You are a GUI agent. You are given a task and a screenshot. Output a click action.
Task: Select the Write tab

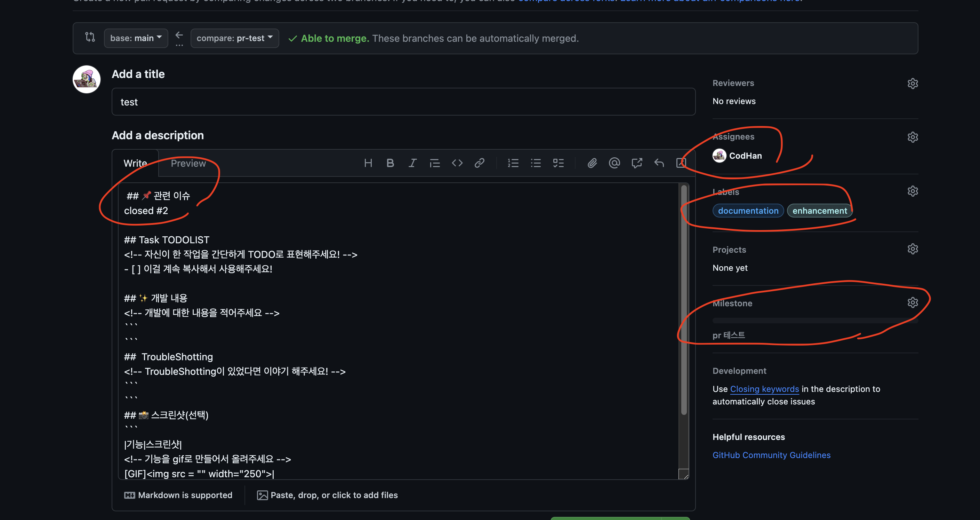tap(135, 163)
